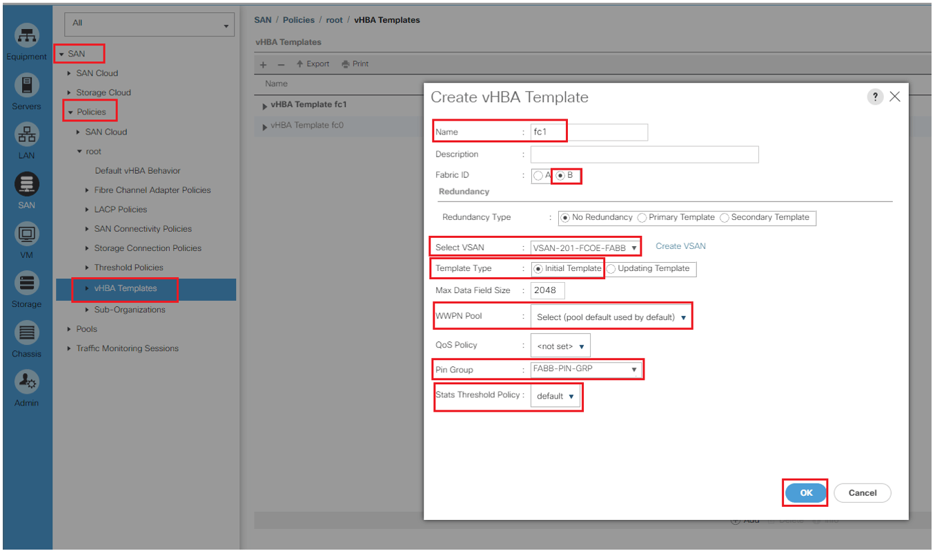Open the Pin Group dropdown
This screenshot has height=560, width=935.
[585, 370]
